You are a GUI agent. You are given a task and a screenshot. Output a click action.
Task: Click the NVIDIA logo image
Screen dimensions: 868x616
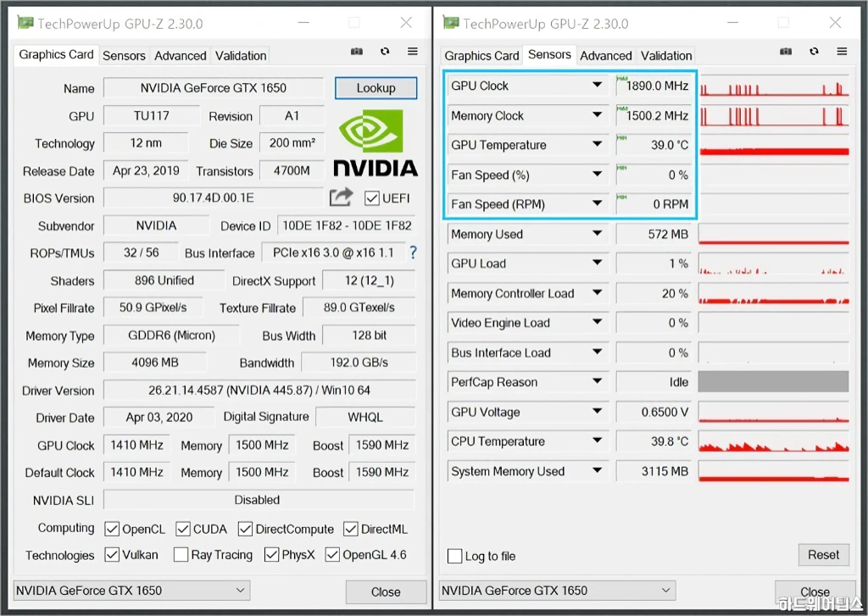click(375, 142)
